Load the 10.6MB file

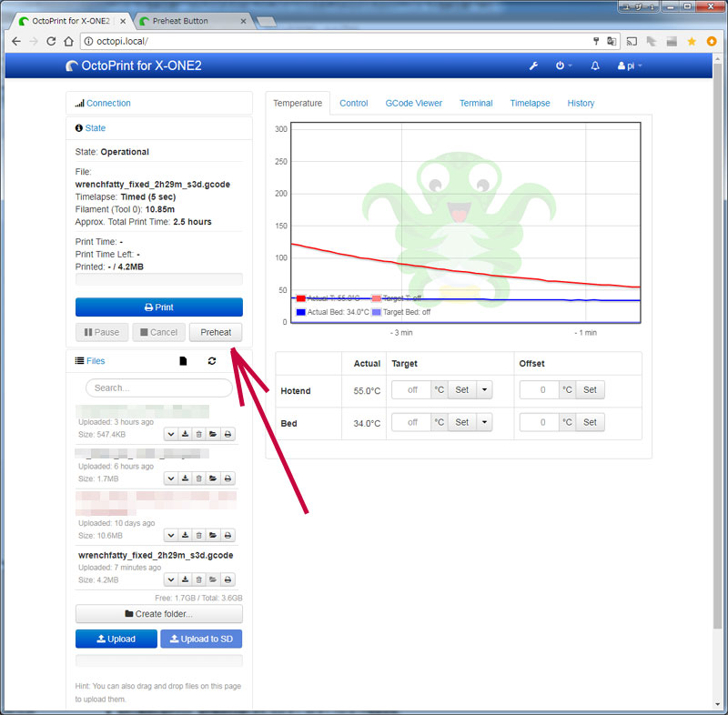(x=213, y=536)
